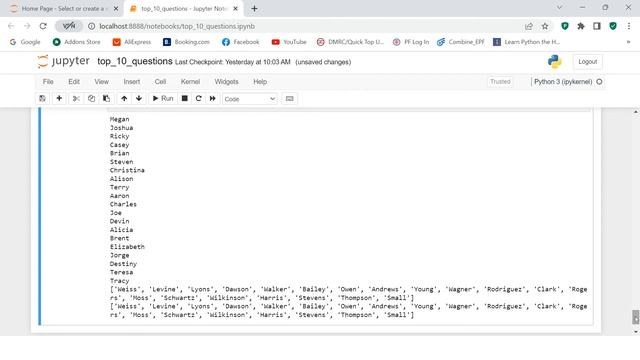The image size is (640, 360).
Task: Open the Combine_EPF bookmark
Action: coord(461,42)
